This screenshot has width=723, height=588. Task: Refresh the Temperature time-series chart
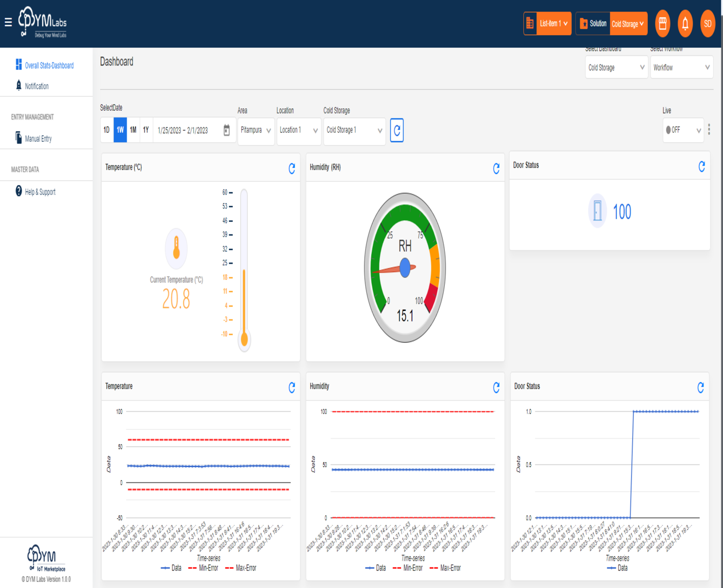(x=292, y=387)
